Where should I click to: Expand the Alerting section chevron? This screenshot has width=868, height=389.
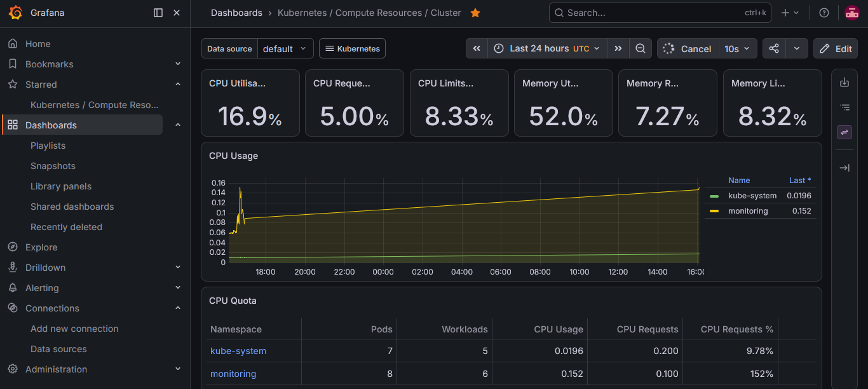click(178, 288)
